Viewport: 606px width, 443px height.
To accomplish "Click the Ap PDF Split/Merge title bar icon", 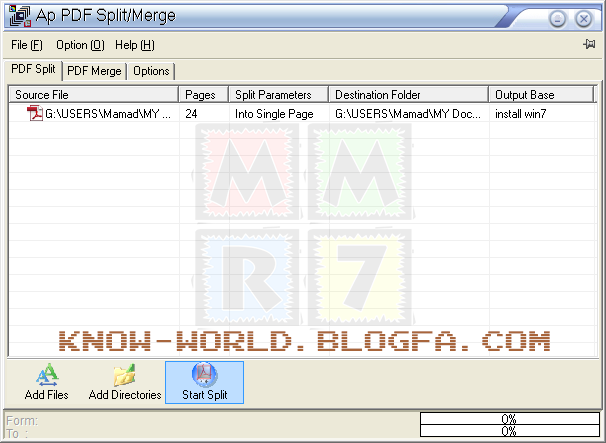I will coord(19,17).
